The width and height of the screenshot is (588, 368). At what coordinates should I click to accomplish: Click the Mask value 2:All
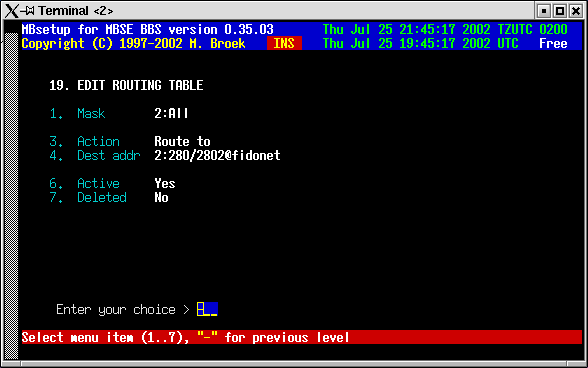[171, 113]
